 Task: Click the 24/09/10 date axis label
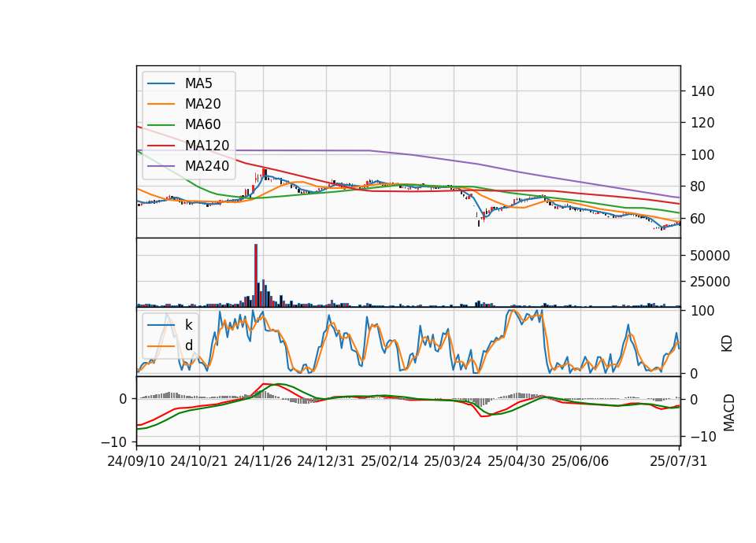click(136, 461)
